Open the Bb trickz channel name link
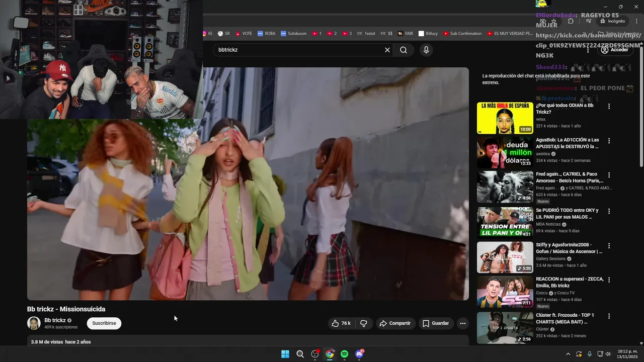The width and height of the screenshot is (644, 362). (55, 320)
